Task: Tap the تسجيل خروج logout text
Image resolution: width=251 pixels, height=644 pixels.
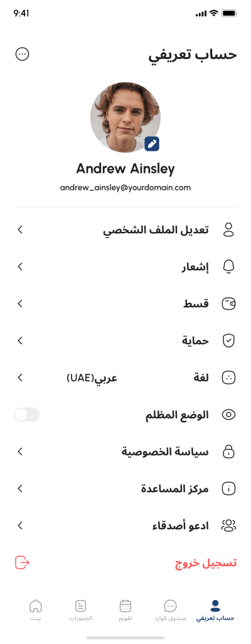Action: (206, 563)
